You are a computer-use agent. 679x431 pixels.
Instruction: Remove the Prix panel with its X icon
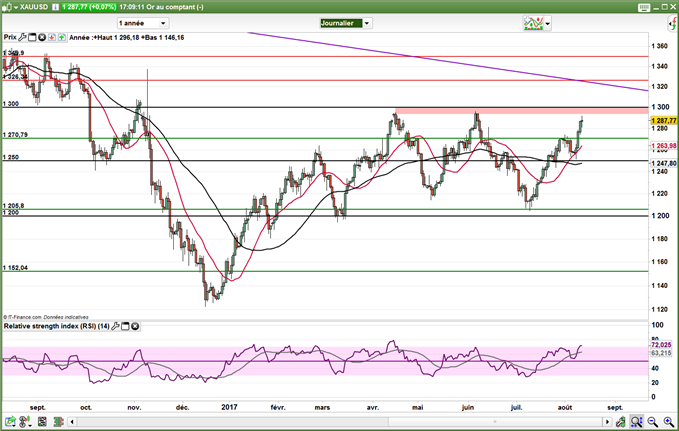[x=42, y=37]
